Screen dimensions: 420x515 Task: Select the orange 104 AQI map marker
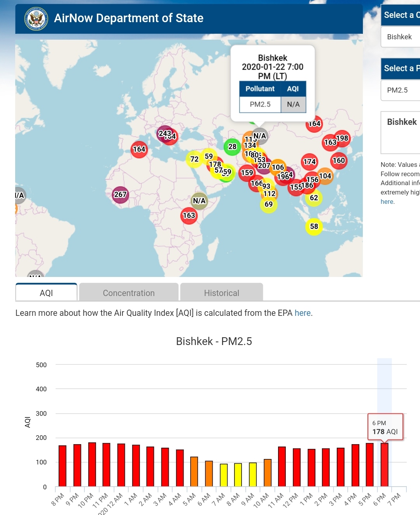point(325,176)
